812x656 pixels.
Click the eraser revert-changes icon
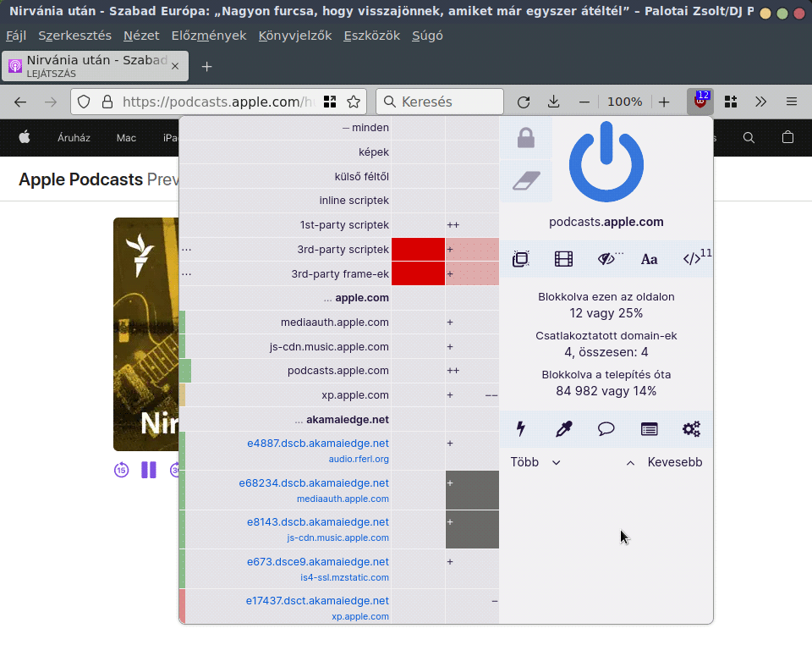tap(525, 180)
